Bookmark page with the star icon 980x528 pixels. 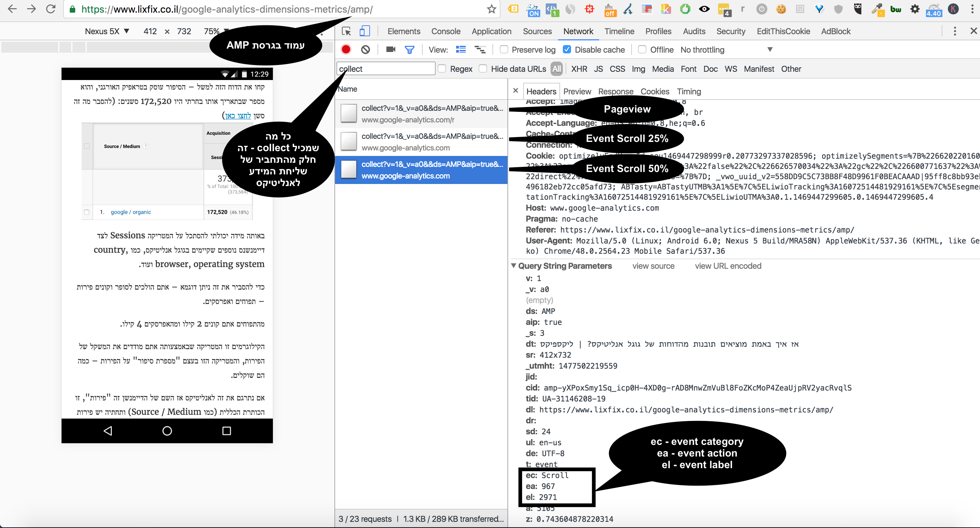click(x=491, y=9)
